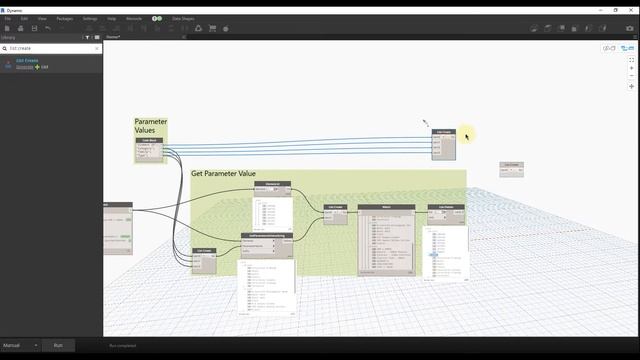Click the pan cross icon on canvas
Viewport: 640px width, 360px height.
tap(631, 87)
